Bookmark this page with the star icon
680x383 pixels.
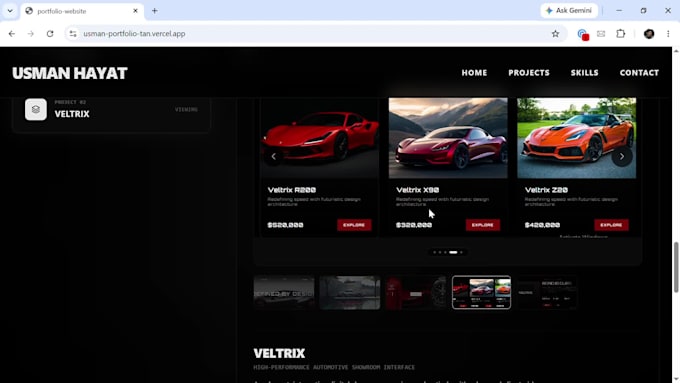(x=555, y=34)
